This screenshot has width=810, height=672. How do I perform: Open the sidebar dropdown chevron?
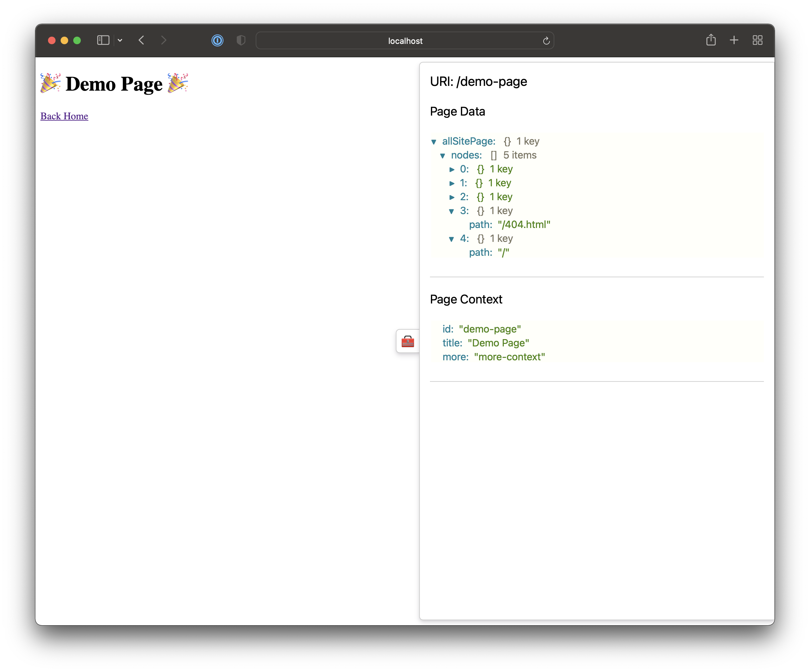[120, 40]
